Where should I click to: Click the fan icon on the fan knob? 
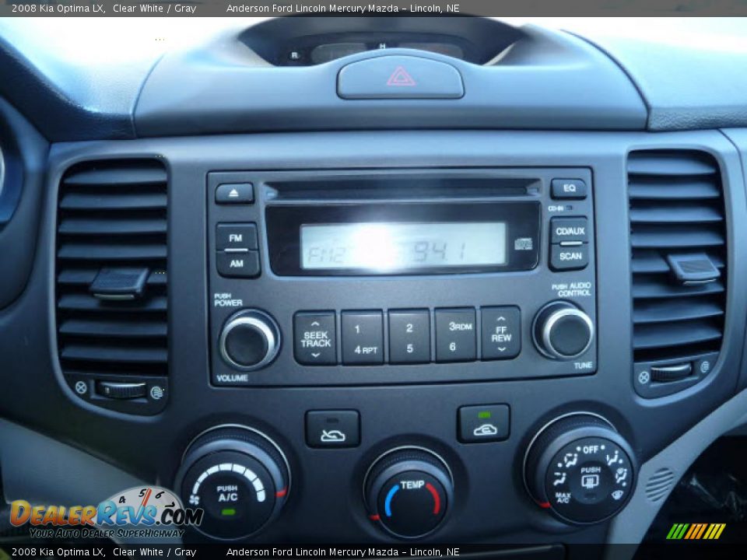[x=194, y=500]
